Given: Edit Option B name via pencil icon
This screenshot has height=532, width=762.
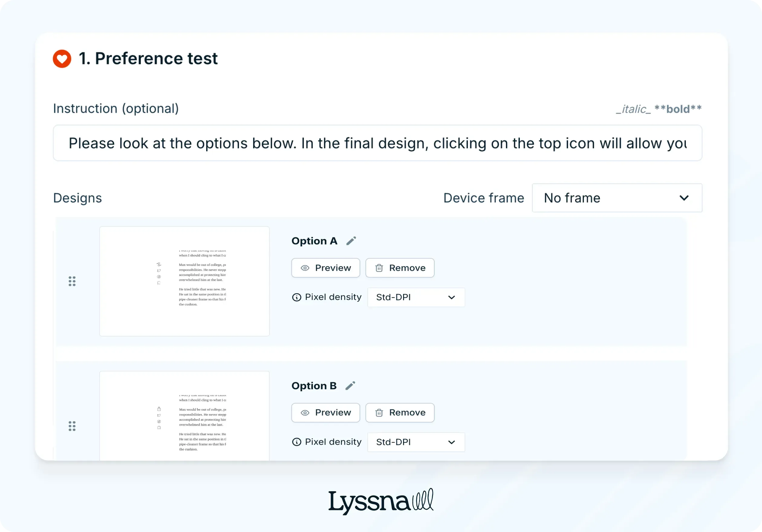Looking at the screenshot, I should tap(350, 386).
